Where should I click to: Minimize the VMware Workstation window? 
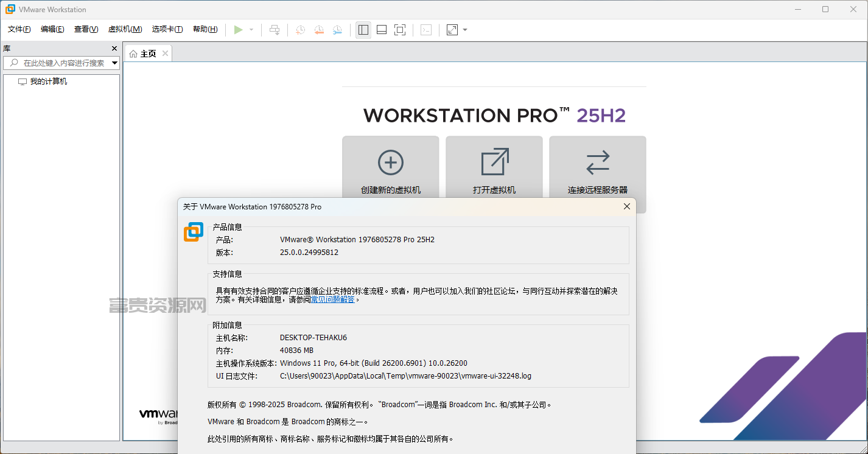798,9
